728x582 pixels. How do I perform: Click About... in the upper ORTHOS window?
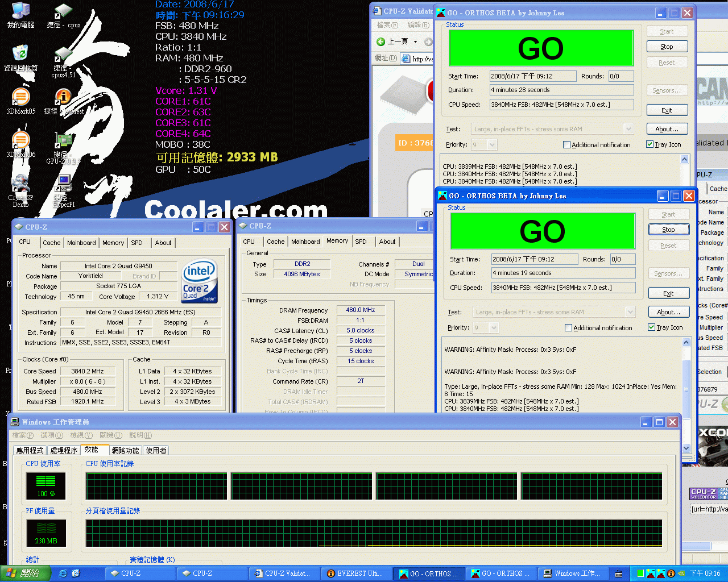[x=667, y=129]
